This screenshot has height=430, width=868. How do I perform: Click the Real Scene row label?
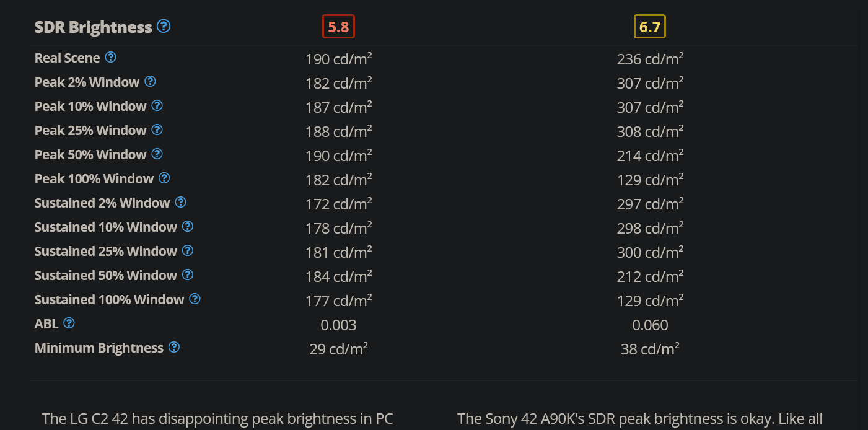[67, 58]
